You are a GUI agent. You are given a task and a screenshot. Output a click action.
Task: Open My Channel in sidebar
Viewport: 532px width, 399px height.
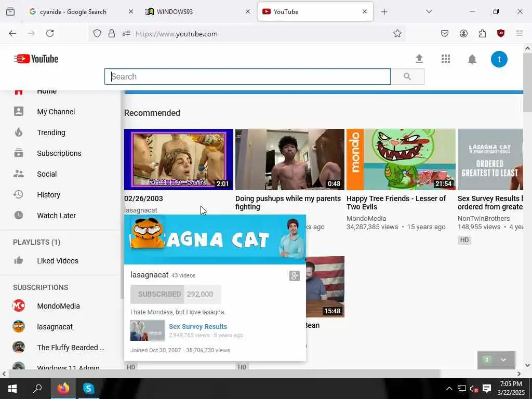(56, 112)
